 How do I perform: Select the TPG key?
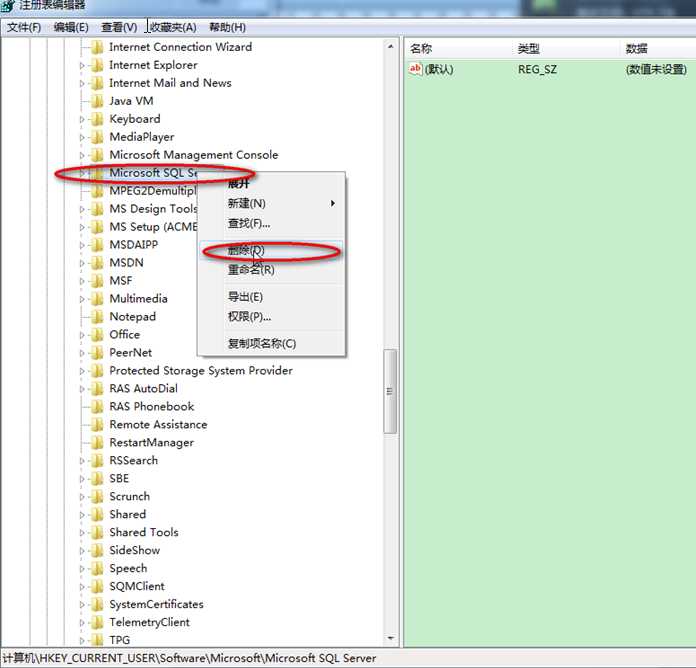pyautogui.click(x=119, y=640)
